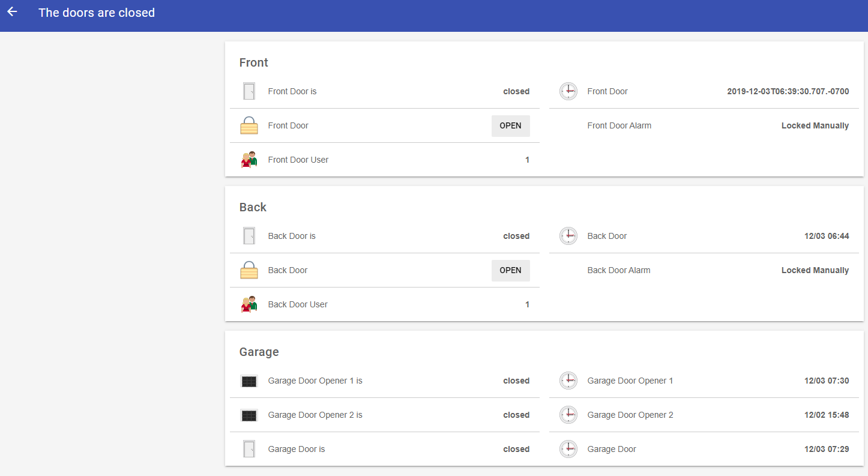Select the Front Door Alarm row label
The width and height of the screenshot is (868, 476).
(619, 125)
